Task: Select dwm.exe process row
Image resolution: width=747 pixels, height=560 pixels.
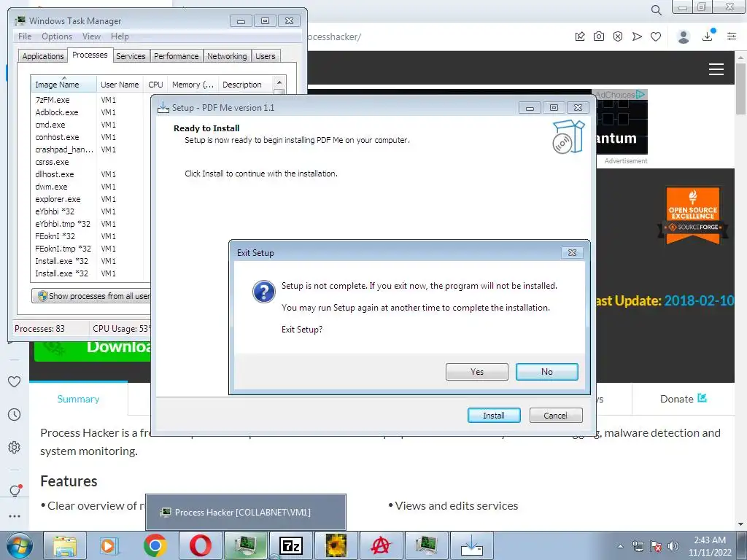Action: 90,187
